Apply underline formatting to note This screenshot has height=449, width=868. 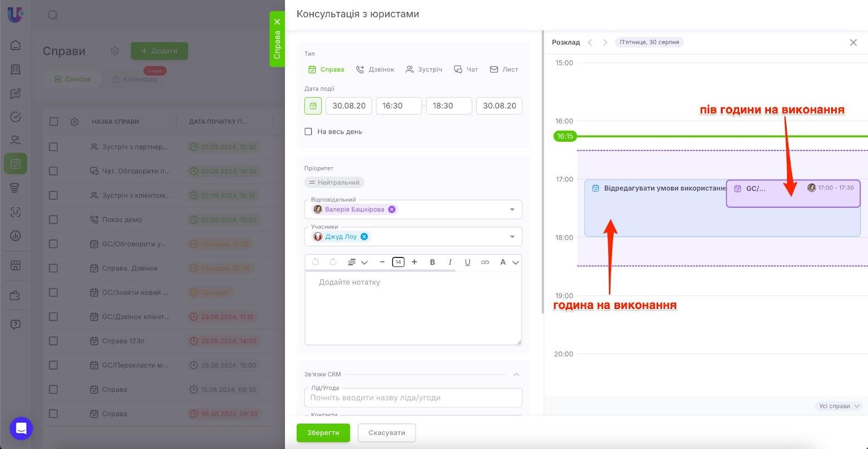[467, 262]
